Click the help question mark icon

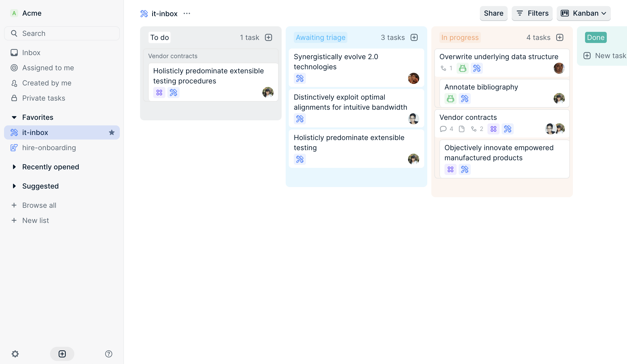109,354
